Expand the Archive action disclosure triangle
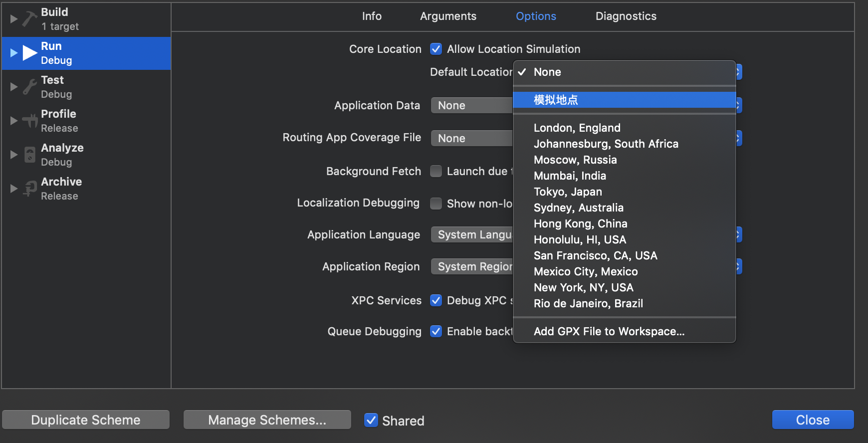868x443 pixels. [x=14, y=189]
